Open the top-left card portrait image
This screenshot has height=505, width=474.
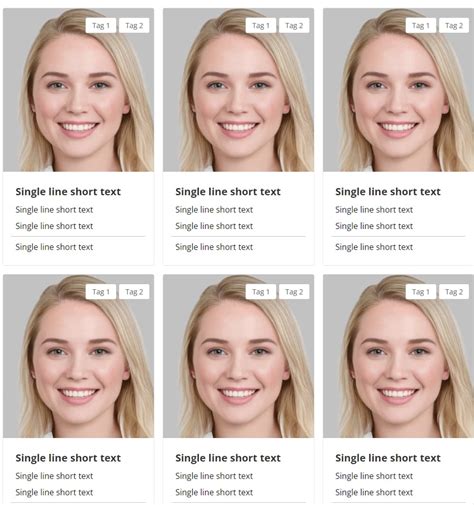[78, 90]
